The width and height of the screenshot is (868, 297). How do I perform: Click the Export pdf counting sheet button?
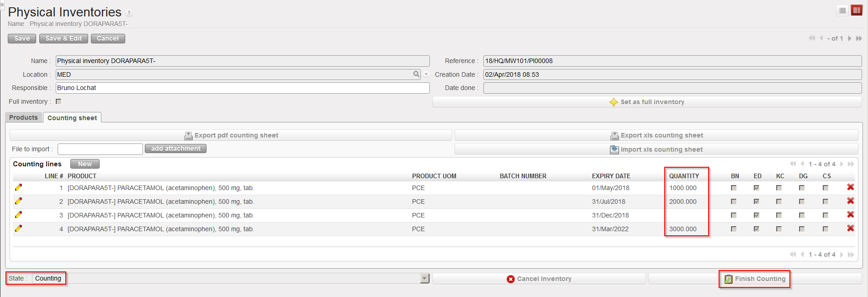click(231, 135)
